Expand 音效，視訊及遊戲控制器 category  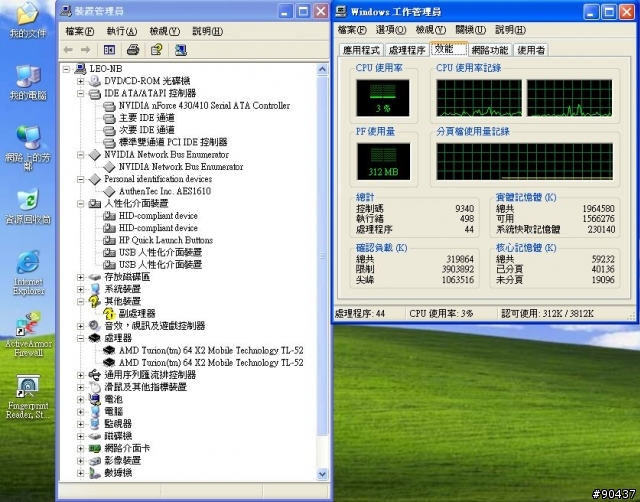80,326
